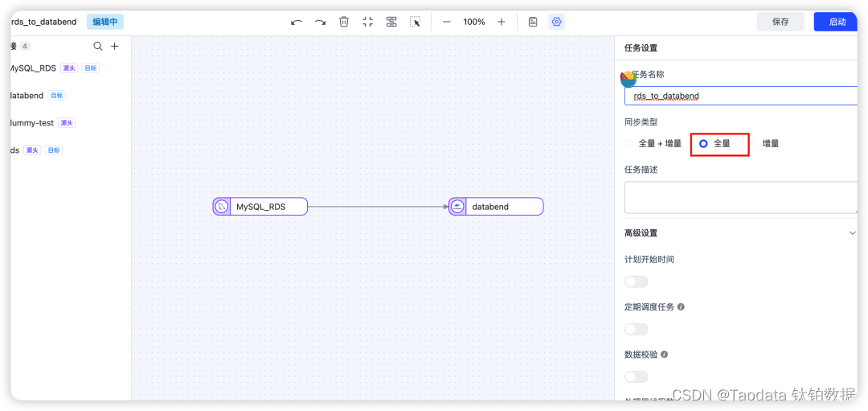Image resolution: width=868 pixels, height=411 pixels.
Task: Fit canvas to view icon
Action: point(367,22)
